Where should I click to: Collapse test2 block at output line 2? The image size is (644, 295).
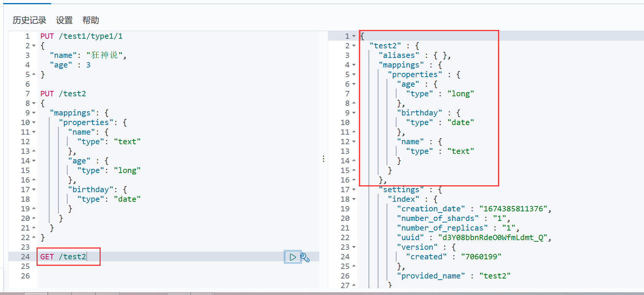[354, 46]
